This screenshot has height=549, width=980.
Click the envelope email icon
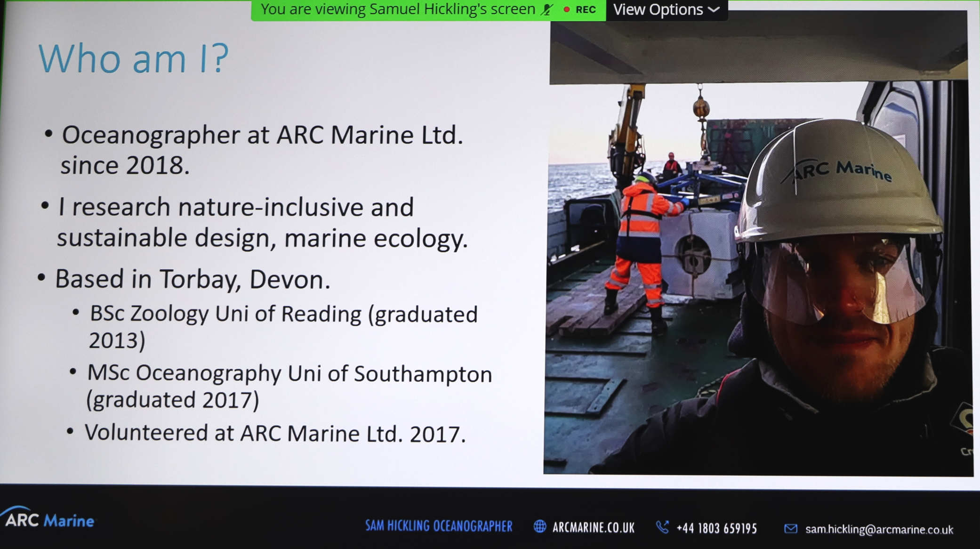(x=791, y=528)
